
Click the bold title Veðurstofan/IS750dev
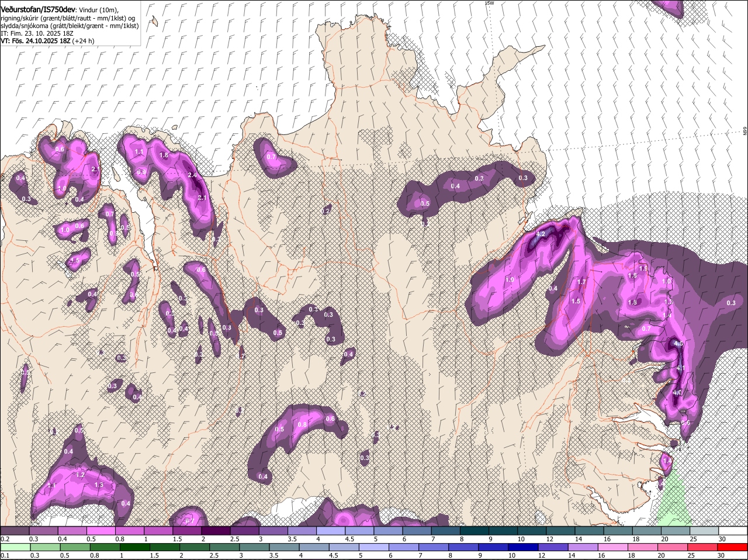[38, 9]
